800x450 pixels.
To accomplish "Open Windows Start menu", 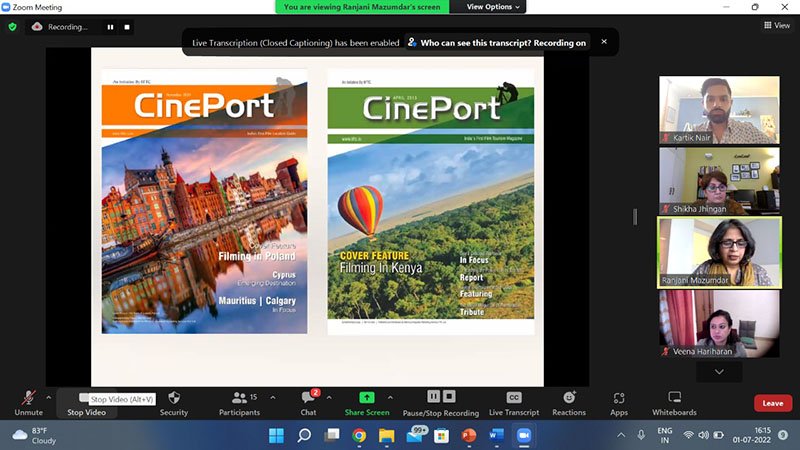I will click(x=276, y=435).
